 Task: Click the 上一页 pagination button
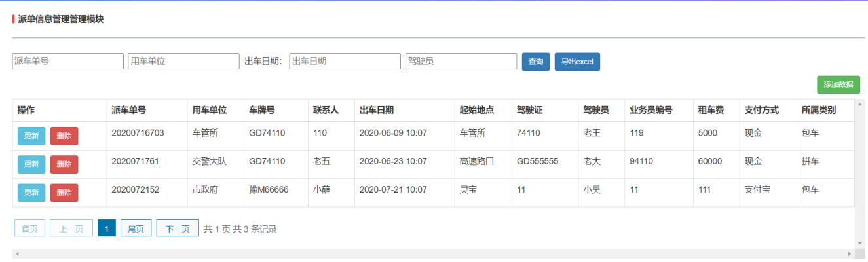click(71, 229)
